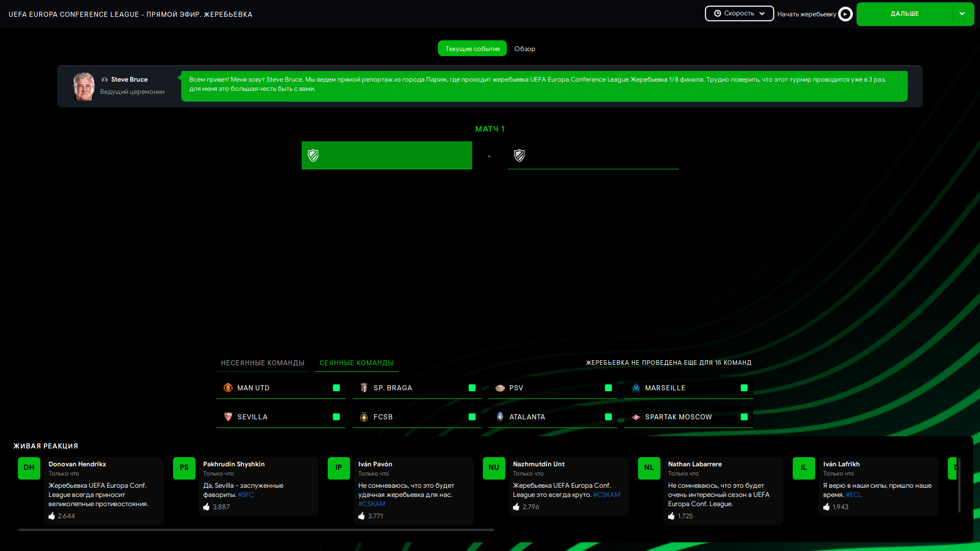Like Donovan Hendrikx's post with 2.644 likes
Image resolution: width=980 pixels, height=551 pixels.
pyautogui.click(x=52, y=516)
